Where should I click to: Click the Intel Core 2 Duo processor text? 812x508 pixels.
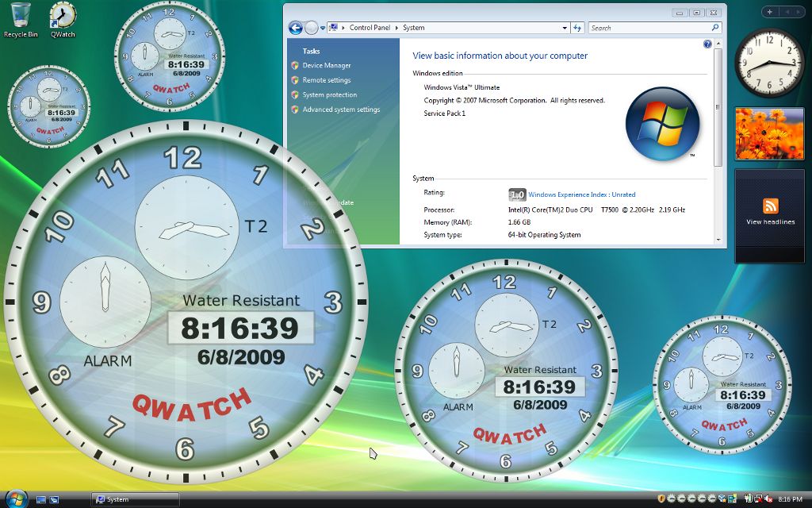coord(596,210)
